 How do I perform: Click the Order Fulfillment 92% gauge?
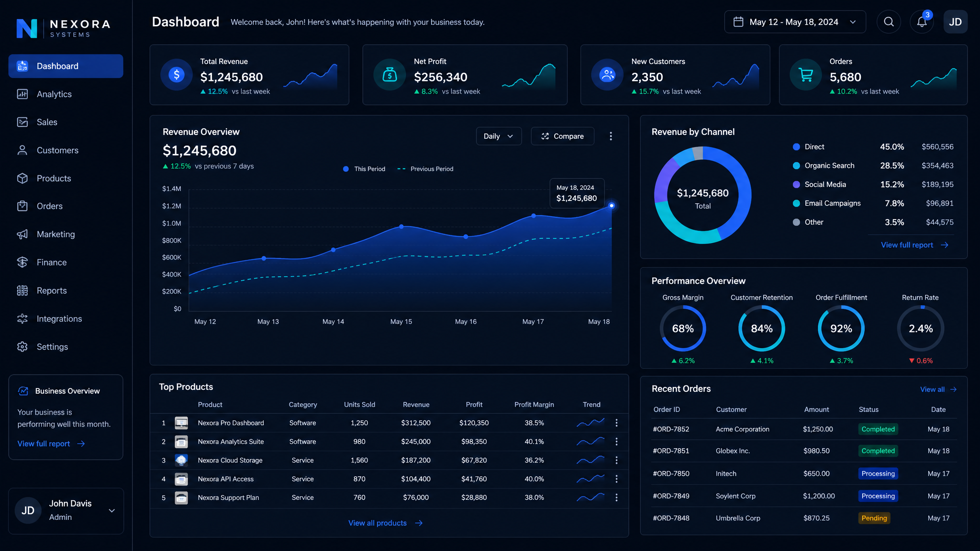[841, 329]
